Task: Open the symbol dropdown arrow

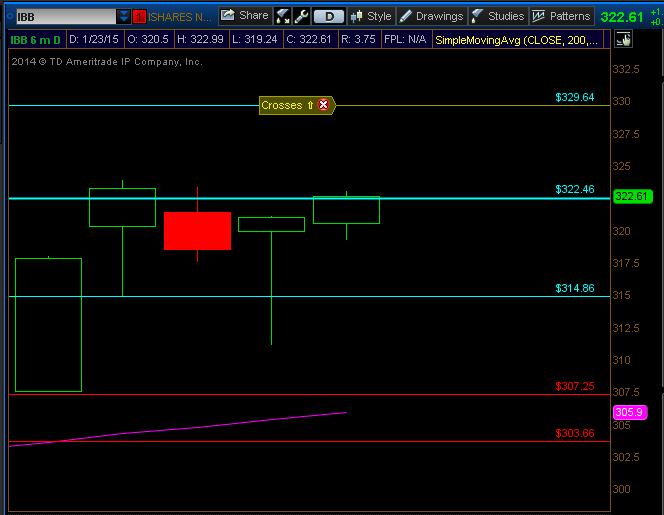Action: (x=124, y=17)
